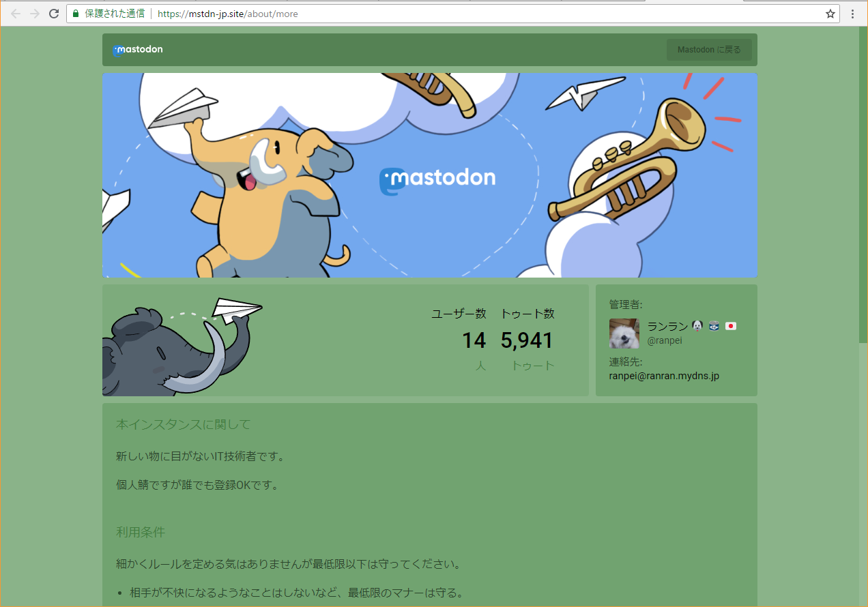The height and width of the screenshot is (607, 868).
Task: Click the toot count 5,941
Action: pos(527,341)
